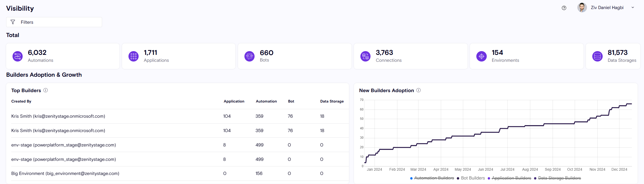
Task: Click the Applications grid icon
Action: coord(134,56)
